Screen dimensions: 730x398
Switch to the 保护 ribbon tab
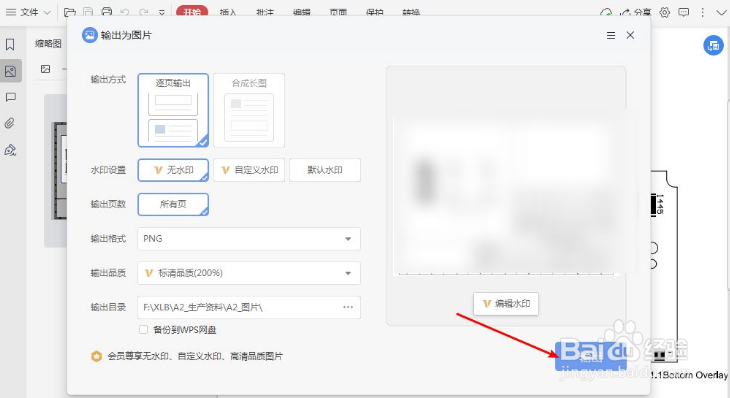click(374, 13)
